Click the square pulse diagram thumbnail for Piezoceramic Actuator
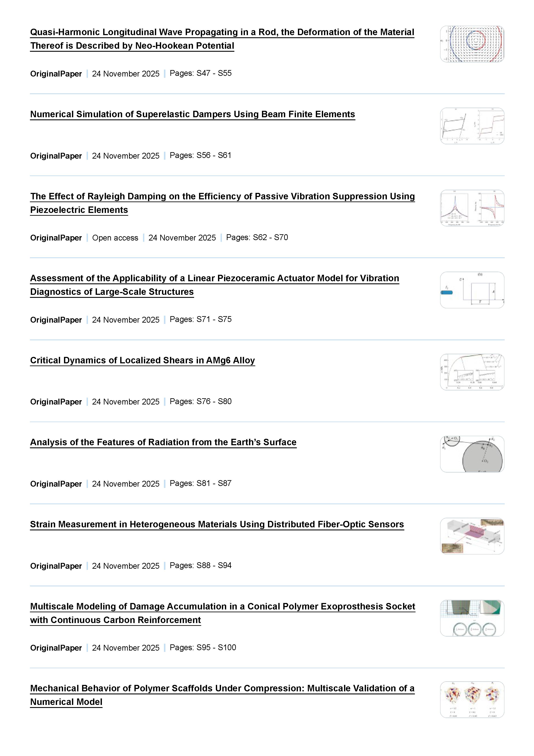The height and width of the screenshot is (756, 534). (472, 290)
